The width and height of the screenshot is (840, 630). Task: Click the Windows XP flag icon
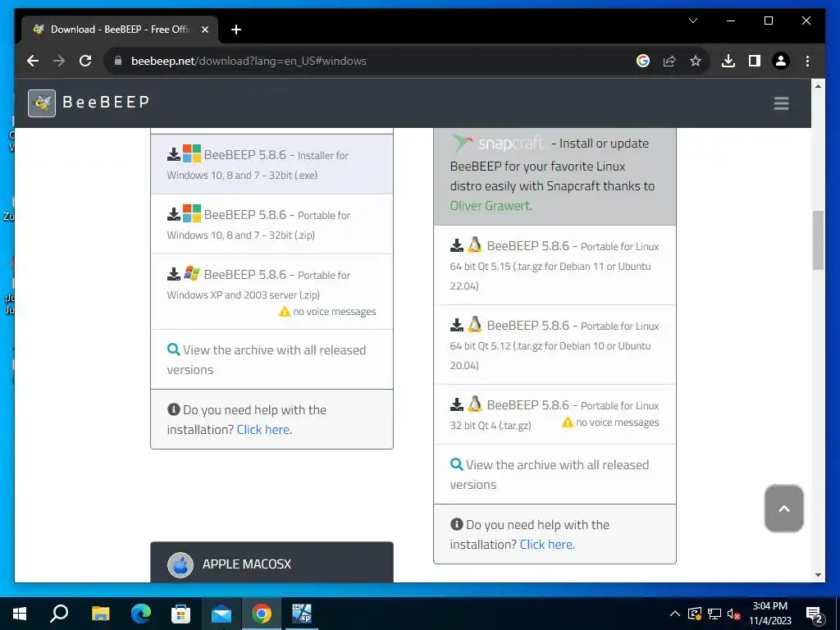192,273
